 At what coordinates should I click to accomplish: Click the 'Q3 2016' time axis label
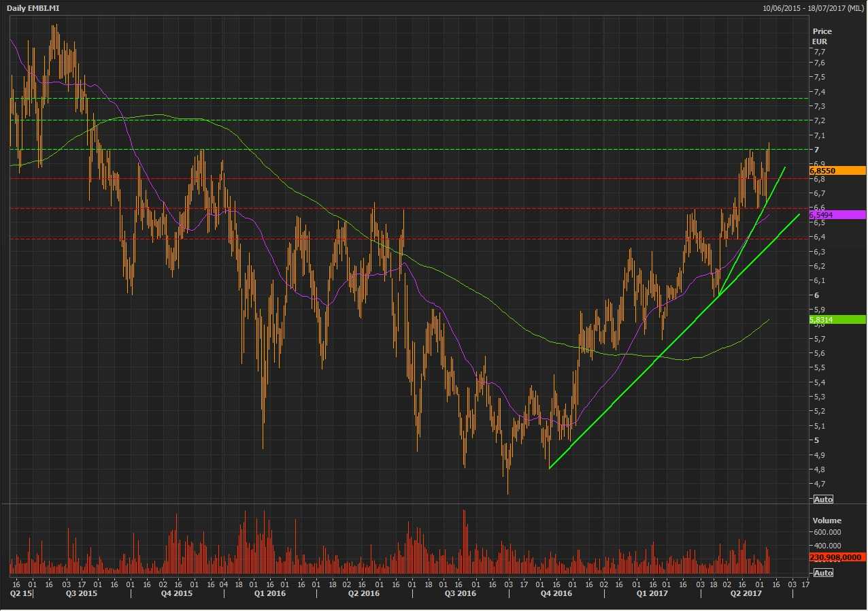(x=461, y=593)
